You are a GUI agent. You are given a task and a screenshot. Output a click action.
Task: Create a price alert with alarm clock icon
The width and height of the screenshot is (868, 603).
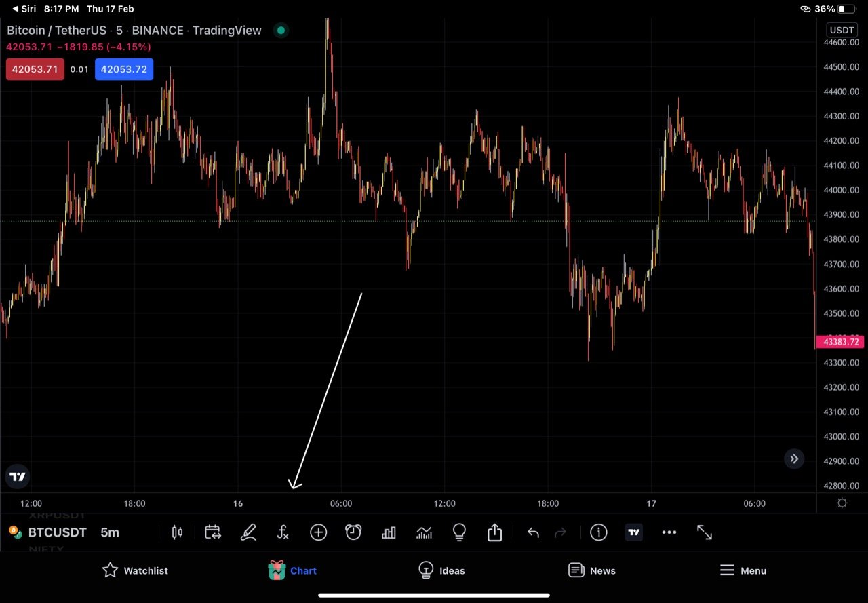tap(353, 532)
